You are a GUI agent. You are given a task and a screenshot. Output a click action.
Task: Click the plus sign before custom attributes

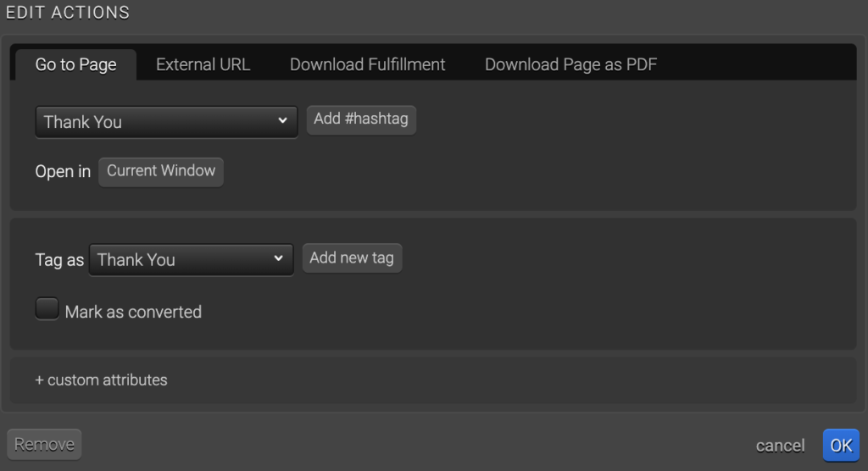[39, 380]
